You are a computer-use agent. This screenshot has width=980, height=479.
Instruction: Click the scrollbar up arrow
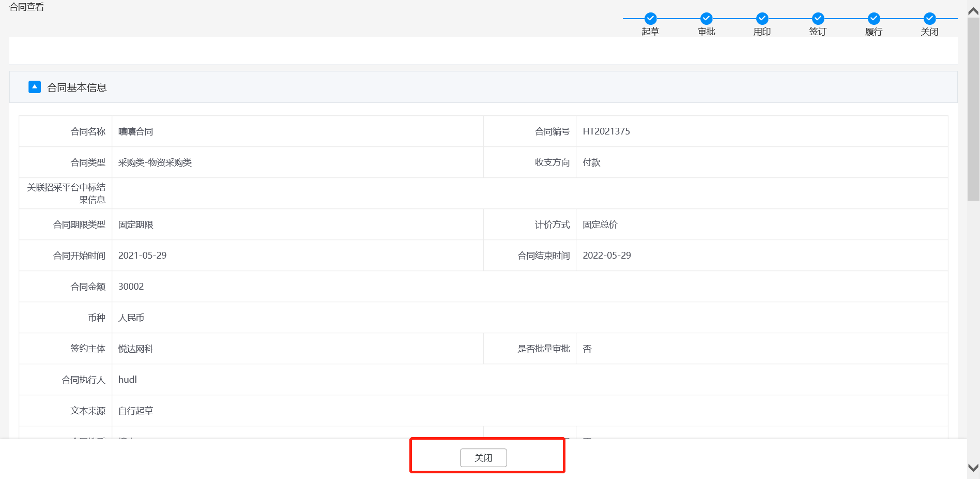(973, 11)
